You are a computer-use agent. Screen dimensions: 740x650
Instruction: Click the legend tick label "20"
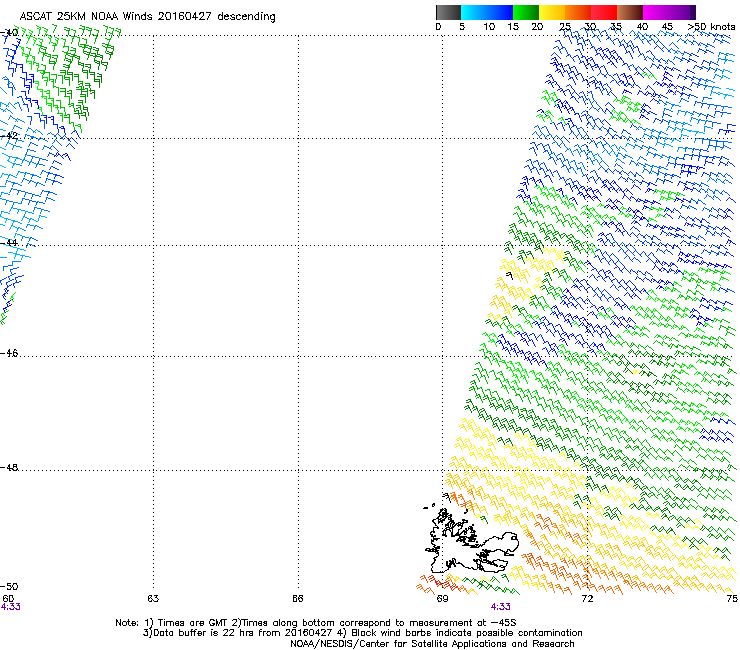537,27
